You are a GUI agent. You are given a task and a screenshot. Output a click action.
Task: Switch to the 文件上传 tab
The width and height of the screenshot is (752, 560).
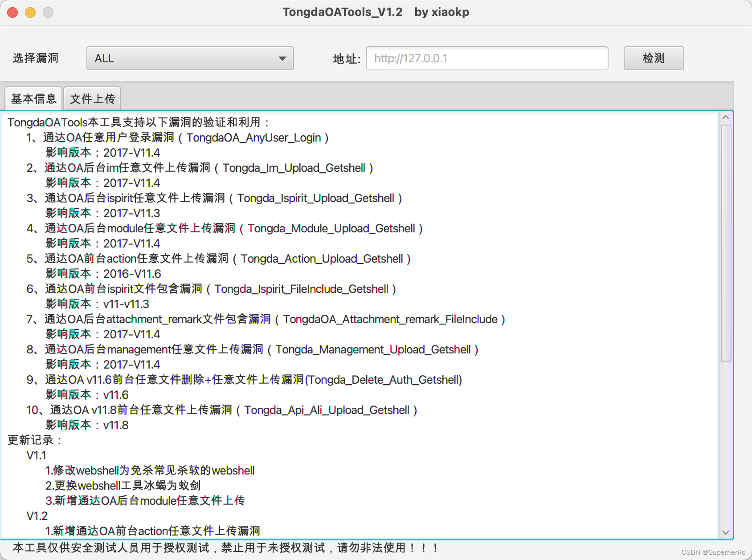[x=92, y=98]
